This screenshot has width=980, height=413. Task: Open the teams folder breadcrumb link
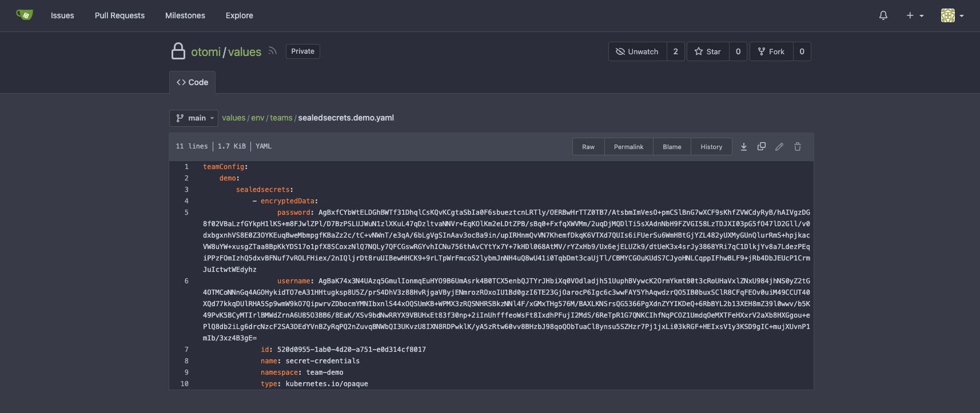[281, 118]
